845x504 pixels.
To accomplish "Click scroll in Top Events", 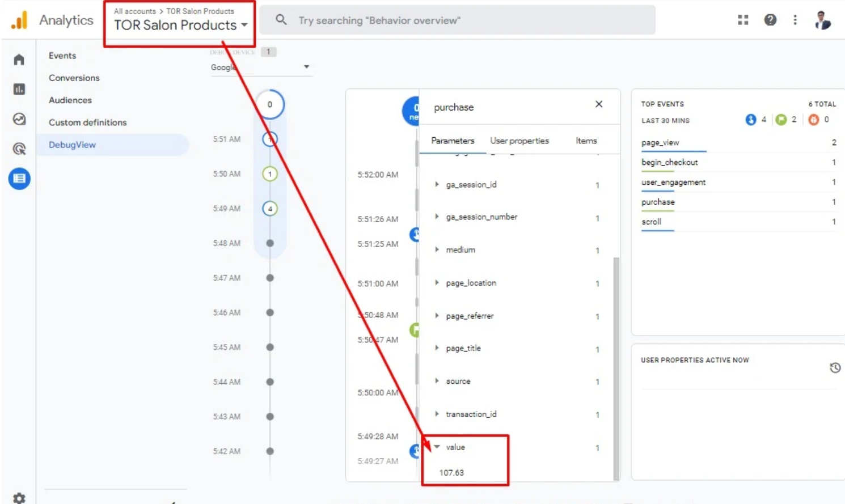I will 651,222.
